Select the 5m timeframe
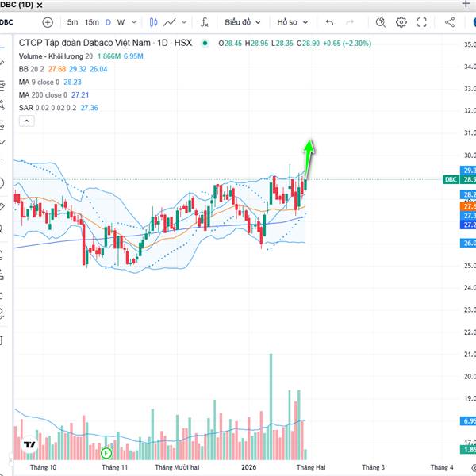476x476 pixels. (x=72, y=22)
